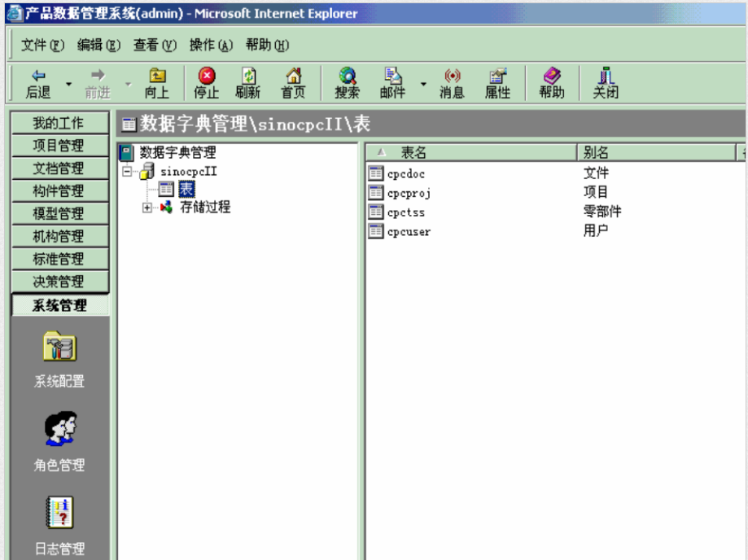Go up with the 向上 toolbar icon
The height and width of the screenshot is (560, 748).
coord(157,76)
